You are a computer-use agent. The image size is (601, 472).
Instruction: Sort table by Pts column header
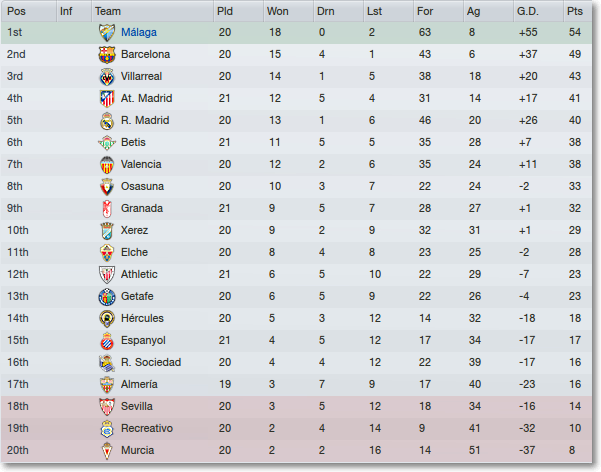point(574,11)
